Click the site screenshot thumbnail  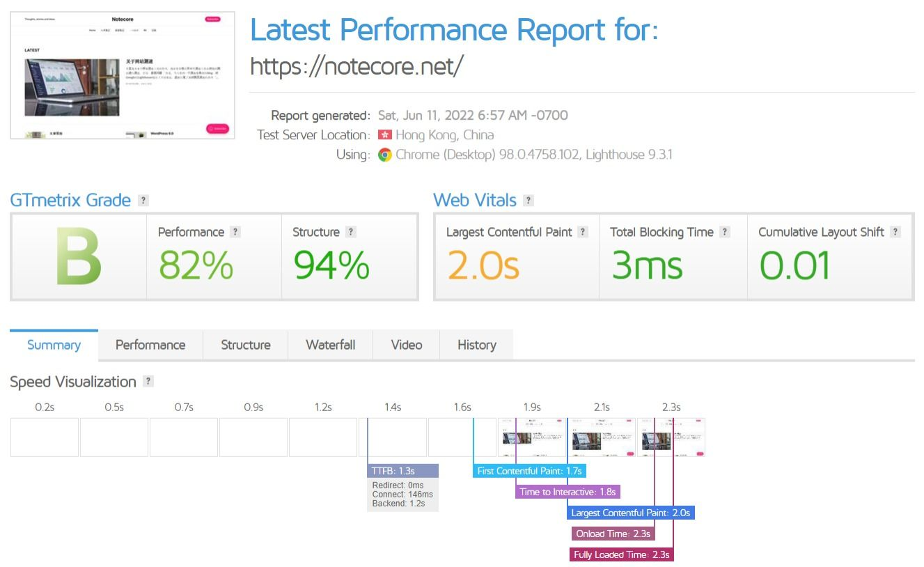click(123, 75)
